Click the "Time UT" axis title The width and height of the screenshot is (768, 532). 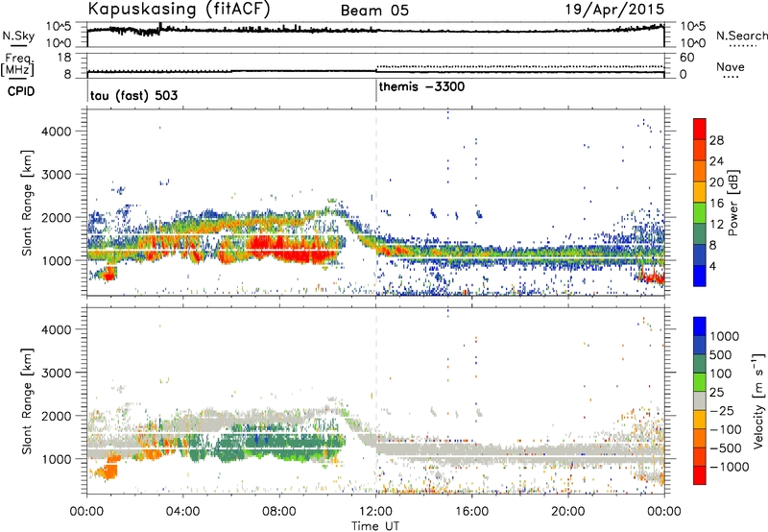tap(375, 526)
